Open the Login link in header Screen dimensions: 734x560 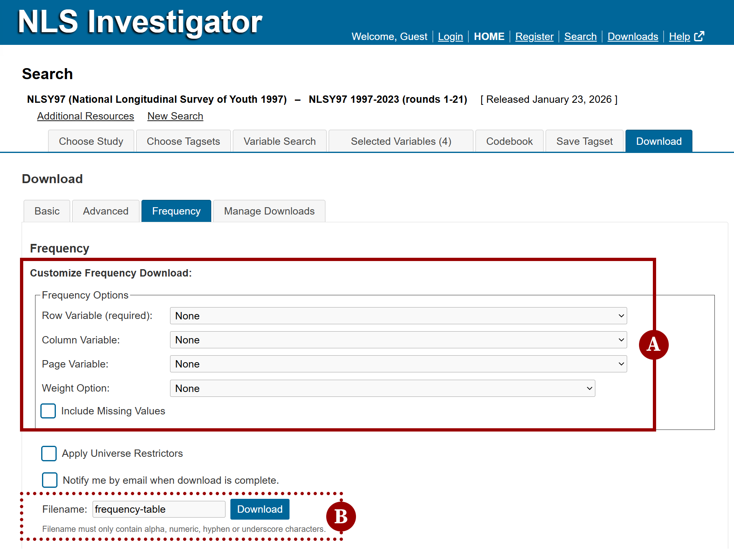tap(451, 37)
